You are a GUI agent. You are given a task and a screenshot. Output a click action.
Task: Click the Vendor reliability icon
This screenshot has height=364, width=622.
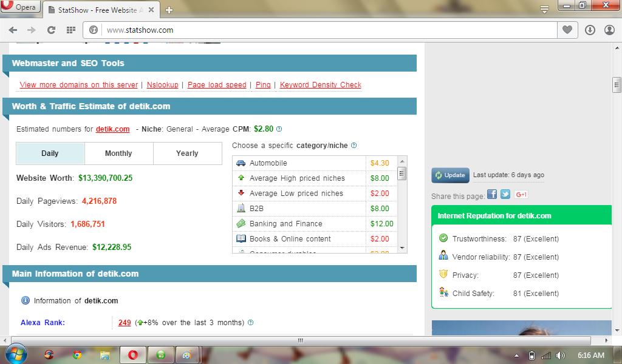click(443, 255)
